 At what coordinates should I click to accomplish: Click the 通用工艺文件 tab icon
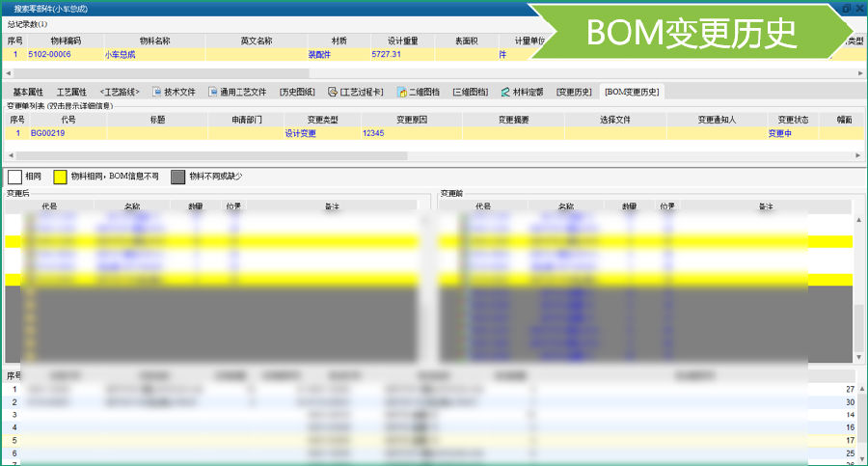pyautogui.click(x=213, y=92)
